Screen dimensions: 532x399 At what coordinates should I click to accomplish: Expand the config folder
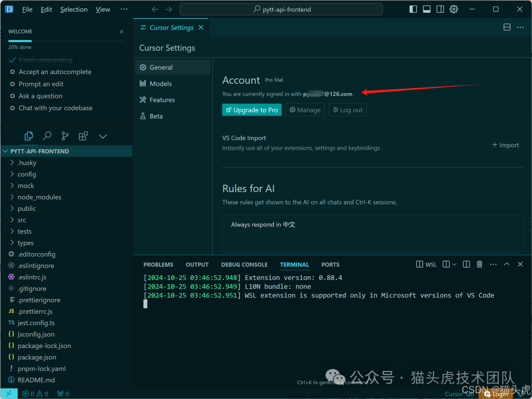click(x=66, y=174)
